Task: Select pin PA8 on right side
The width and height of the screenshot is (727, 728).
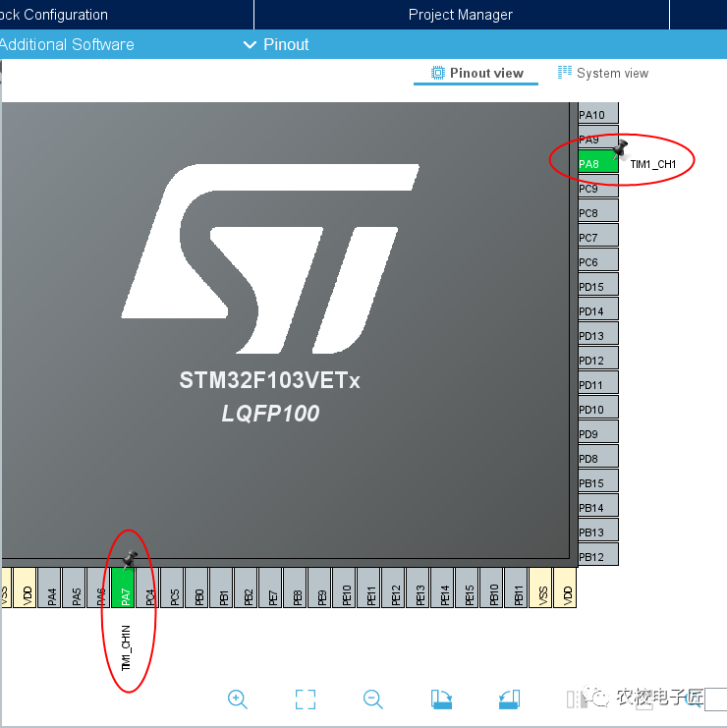Action: click(598, 161)
